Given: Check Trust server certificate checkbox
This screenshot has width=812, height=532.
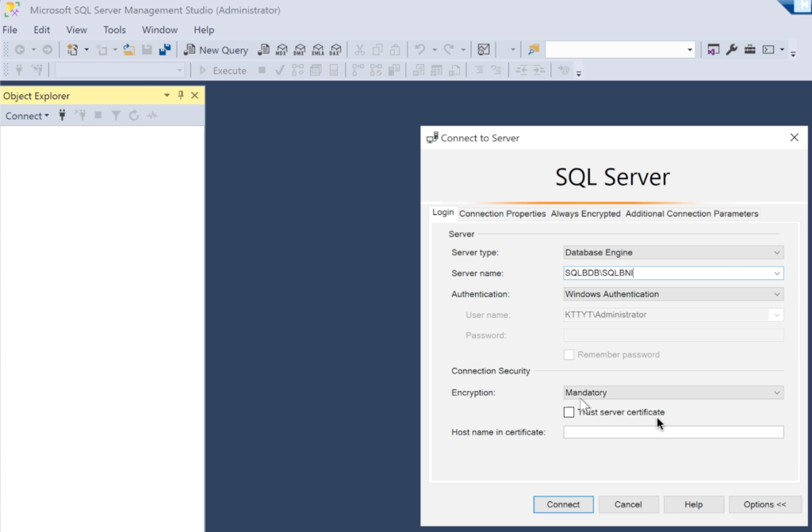Looking at the screenshot, I should click(569, 412).
